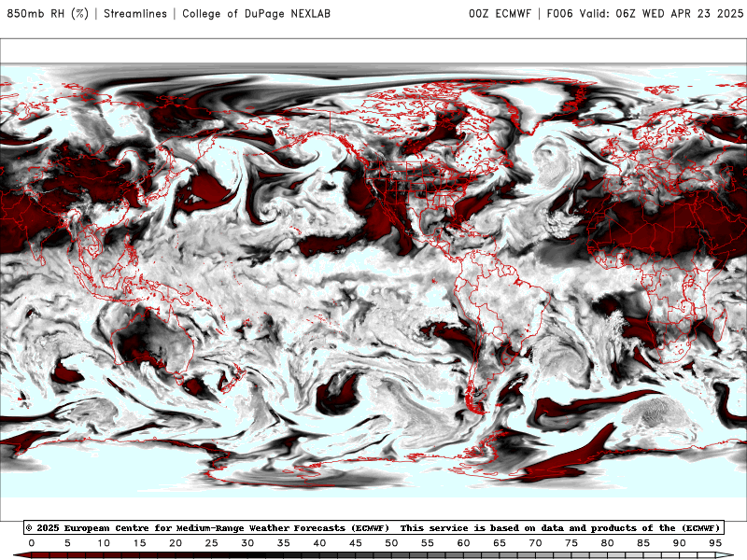
Task: Pick the "70" color bar label
Action: coord(535,543)
